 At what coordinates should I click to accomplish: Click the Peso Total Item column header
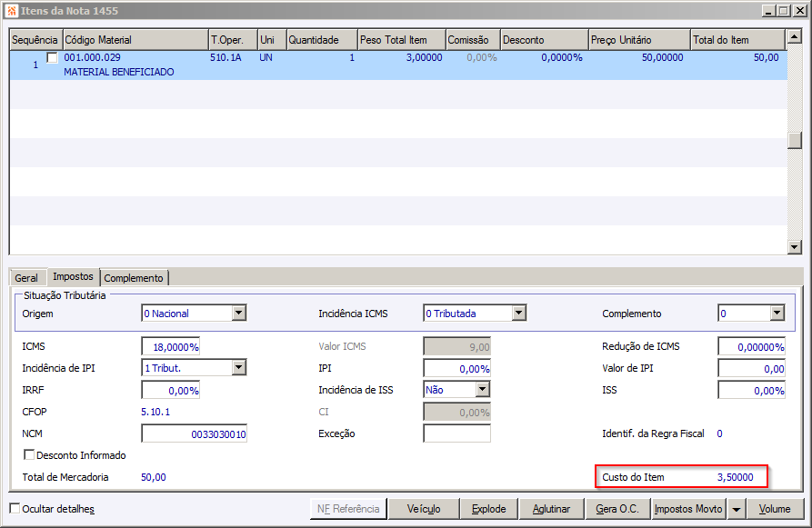point(401,40)
